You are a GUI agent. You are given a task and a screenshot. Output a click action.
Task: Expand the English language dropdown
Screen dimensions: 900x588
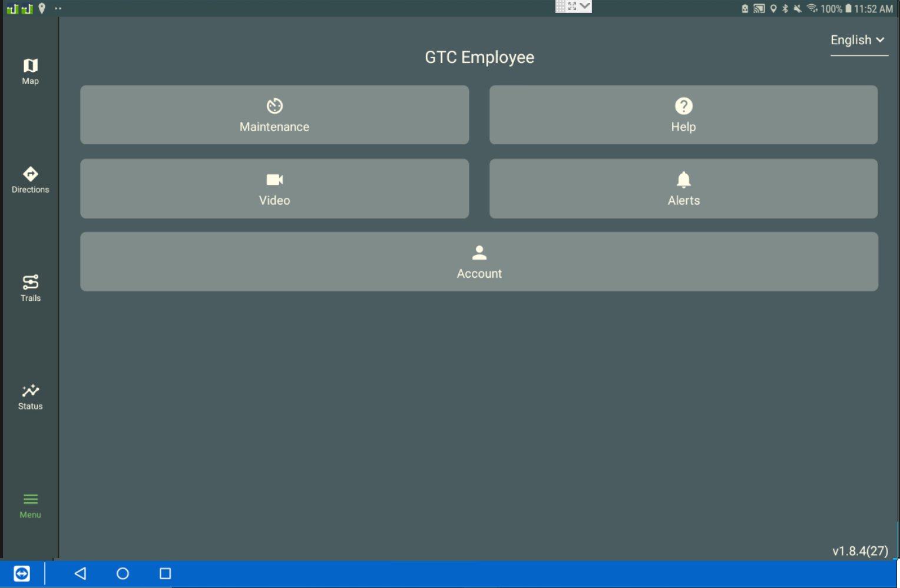click(x=858, y=40)
